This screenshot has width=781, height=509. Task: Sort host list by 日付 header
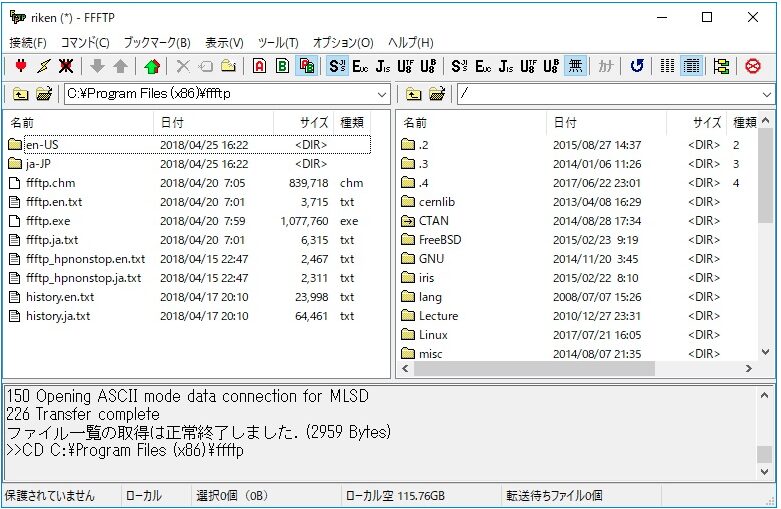606,123
